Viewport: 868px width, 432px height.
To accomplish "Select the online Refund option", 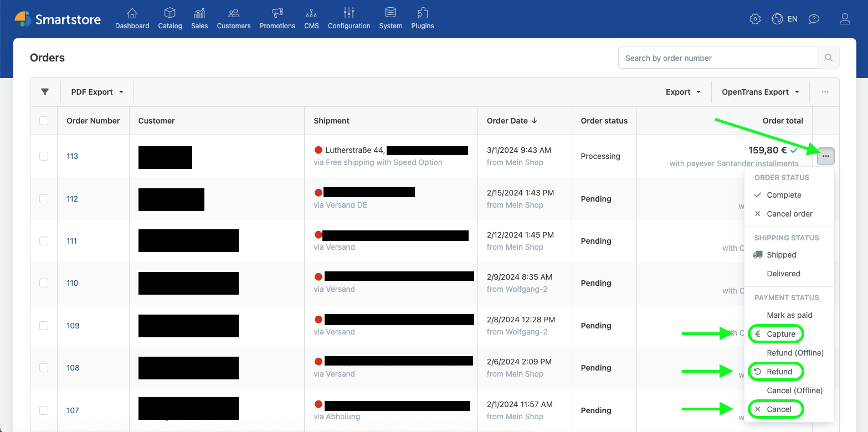I will [x=789, y=372].
